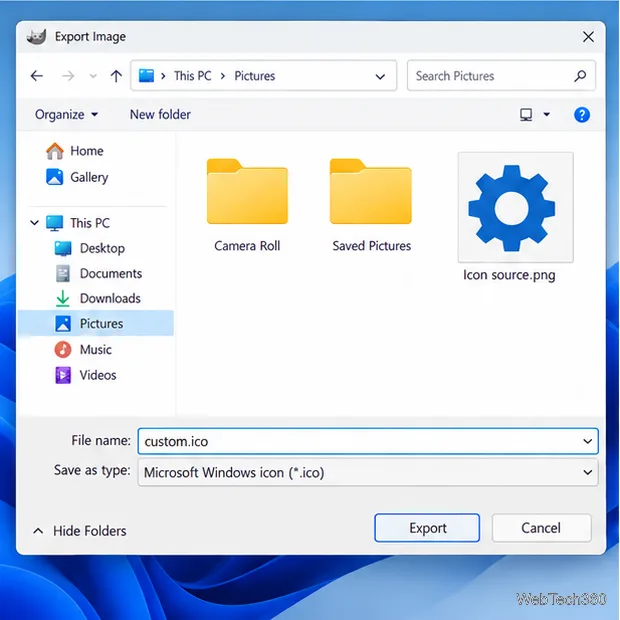Click the Cancel button
Image resolution: width=620 pixels, height=620 pixels.
(x=541, y=528)
